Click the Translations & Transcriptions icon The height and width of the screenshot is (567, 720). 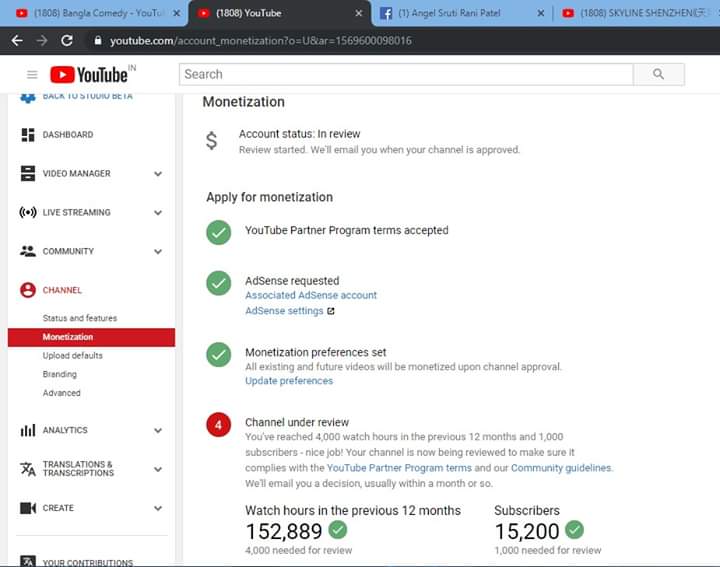(x=28, y=469)
